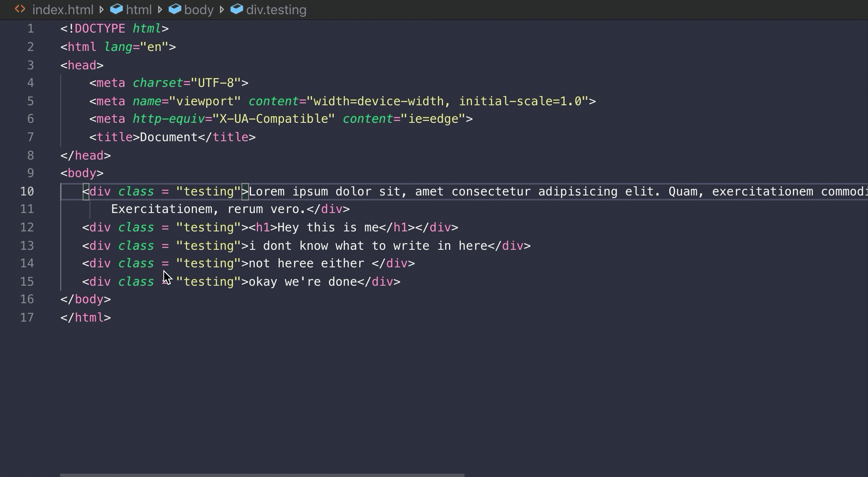Click the html breadcrumb label
Viewport: 868px width, 477px height.
click(139, 10)
